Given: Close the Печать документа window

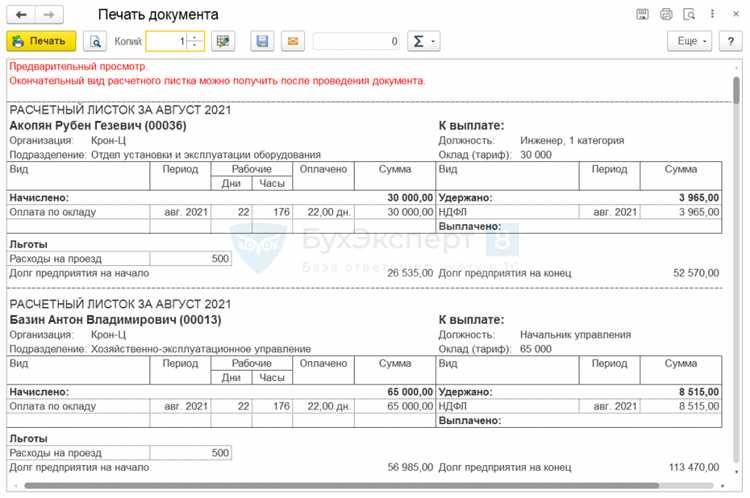Looking at the screenshot, I should tap(736, 14).
